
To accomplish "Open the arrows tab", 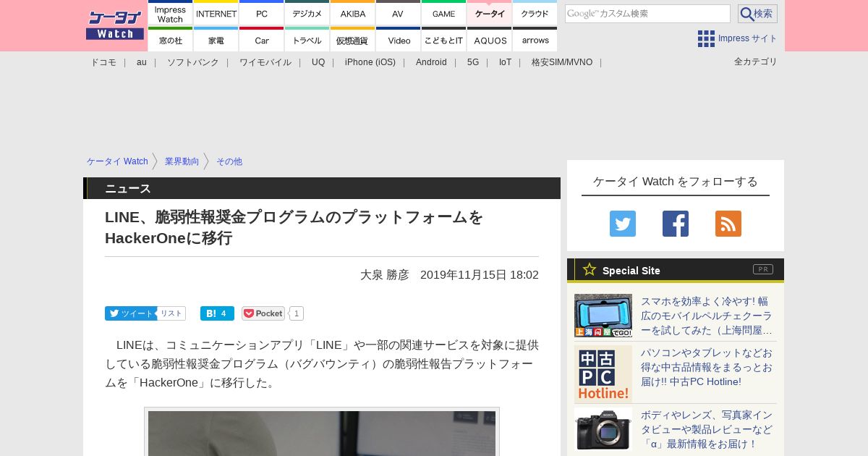I will pyautogui.click(x=535, y=39).
